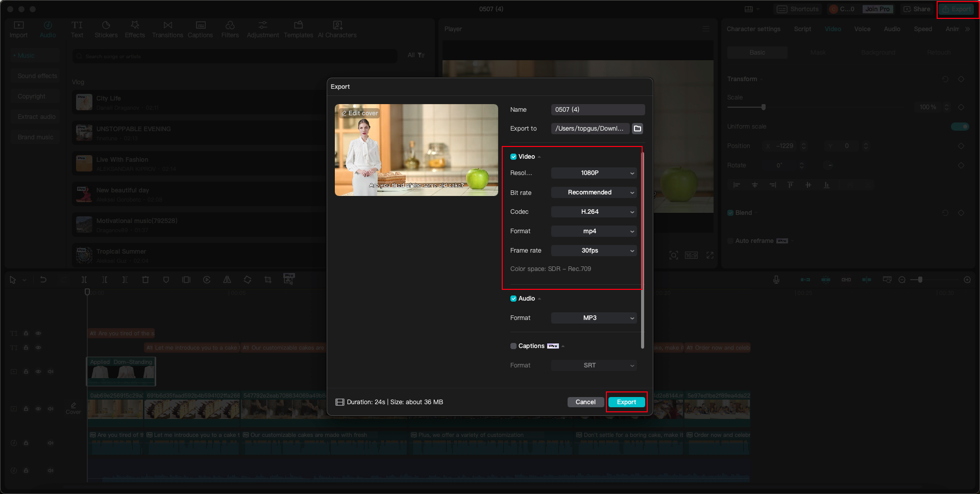
Task: Open the Codec dropdown showing H.264
Action: tap(594, 212)
